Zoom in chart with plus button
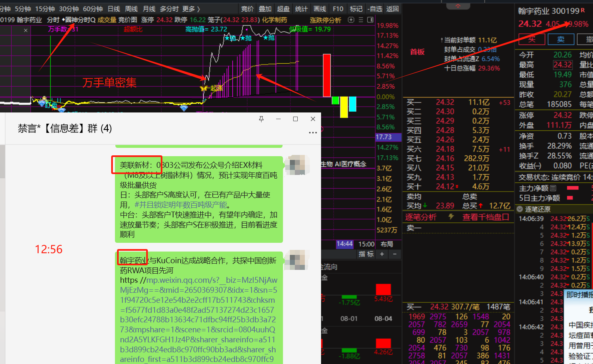The width and height of the screenshot is (593, 364). pyautogui.click(x=382, y=254)
